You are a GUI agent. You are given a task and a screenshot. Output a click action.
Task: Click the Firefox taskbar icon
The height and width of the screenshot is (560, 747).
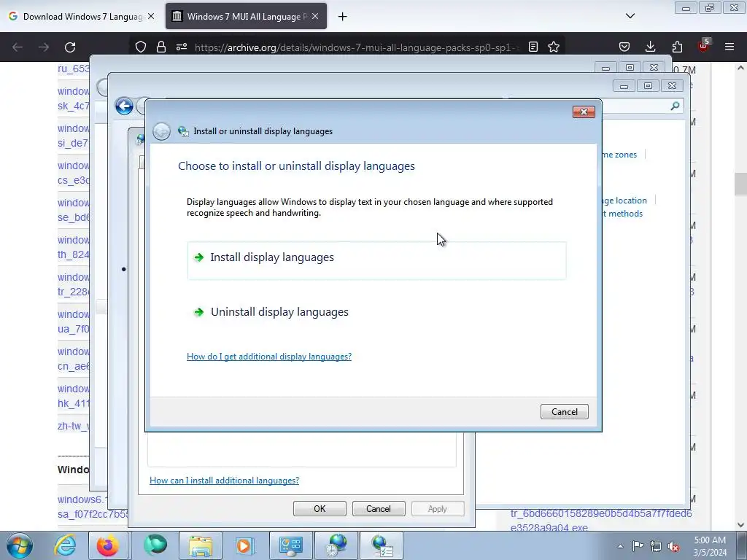coord(108,545)
